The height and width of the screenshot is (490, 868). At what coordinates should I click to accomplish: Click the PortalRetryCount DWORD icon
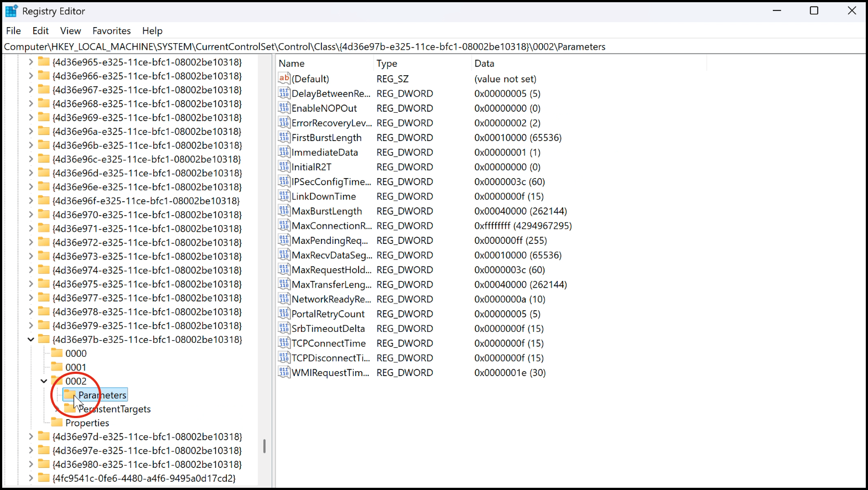[284, 314]
